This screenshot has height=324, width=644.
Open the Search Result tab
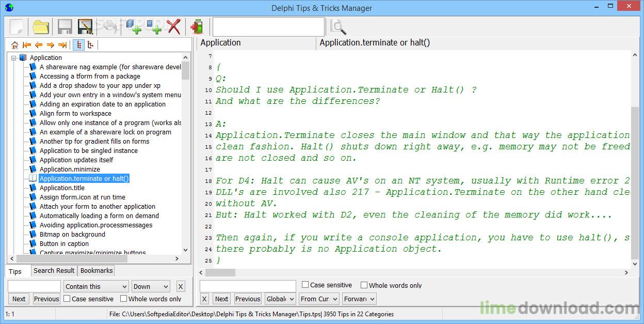point(54,270)
